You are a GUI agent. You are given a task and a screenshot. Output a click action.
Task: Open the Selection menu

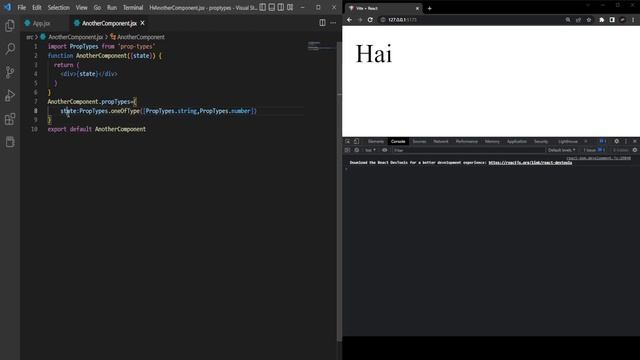(x=58, y=7)
